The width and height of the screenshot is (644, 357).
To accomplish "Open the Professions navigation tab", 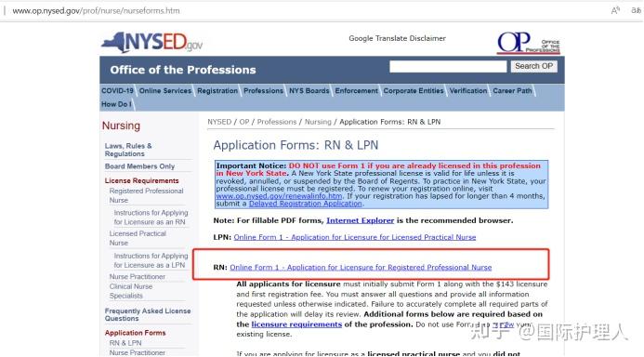I will tap(263, 91).
